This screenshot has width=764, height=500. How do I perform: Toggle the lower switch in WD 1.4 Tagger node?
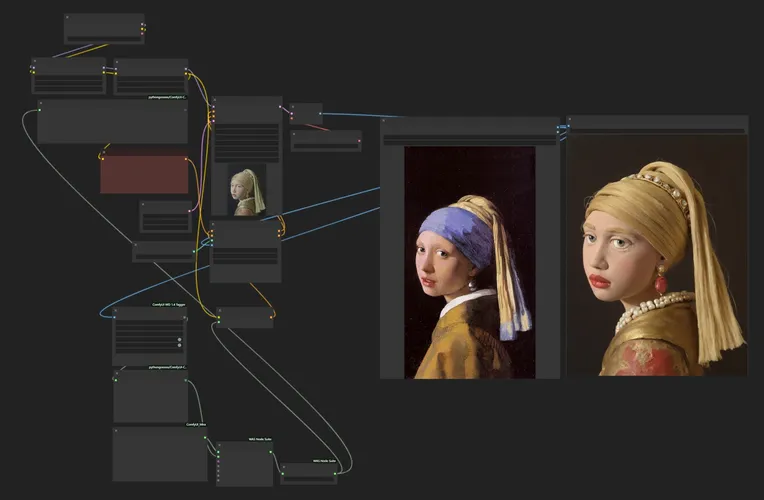click(x=178, y=347)
